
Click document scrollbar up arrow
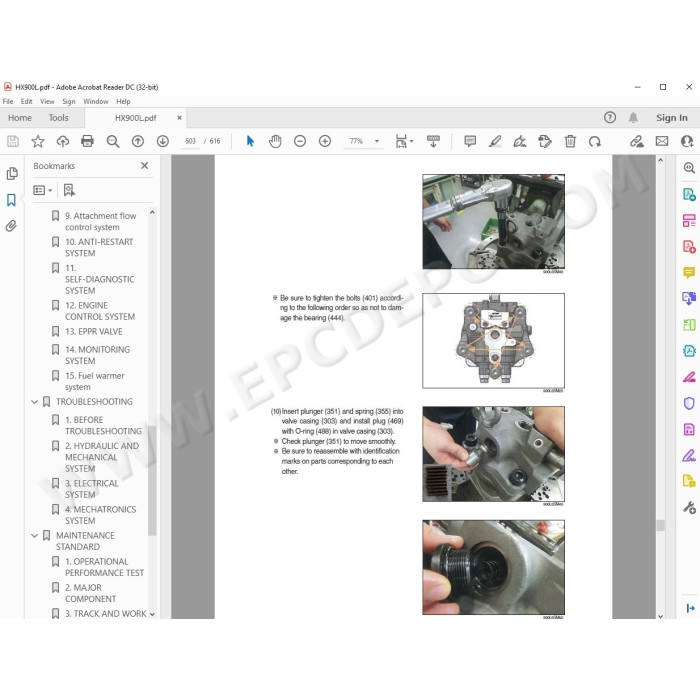pyautogui.click(x=661, y=160)
